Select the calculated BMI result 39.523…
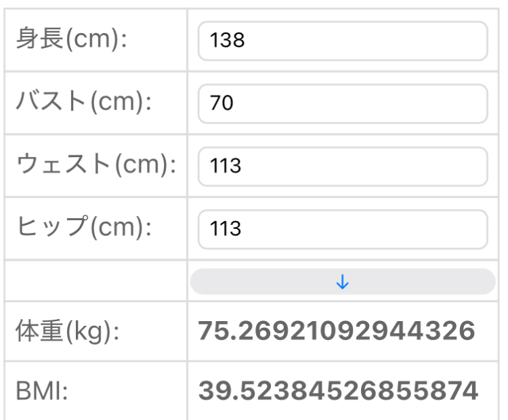This screenshot has height=420, width=508. 338,391
